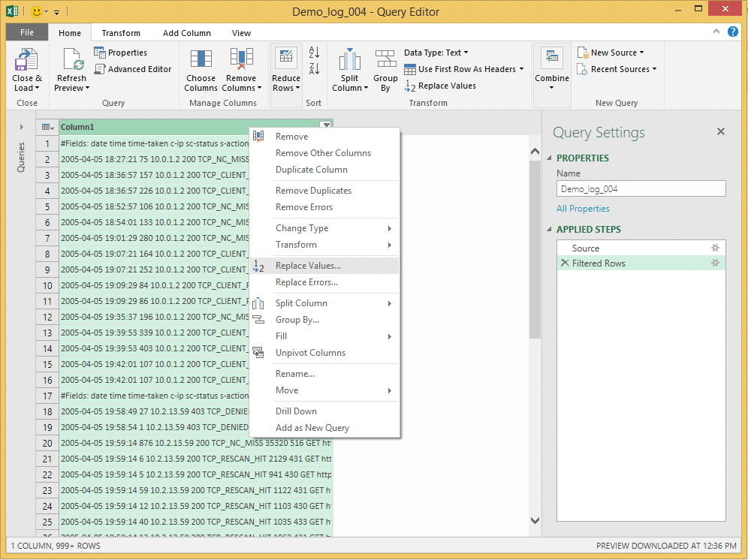Click the Close & Load icon
This screenshot has width=748, height=560.
[26, 59]
